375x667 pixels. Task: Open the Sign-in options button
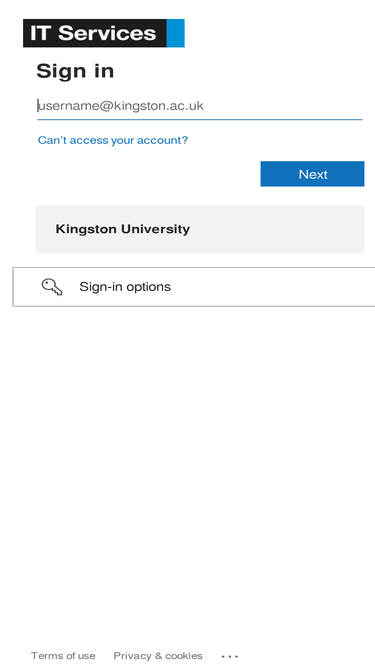coord(194,287)
